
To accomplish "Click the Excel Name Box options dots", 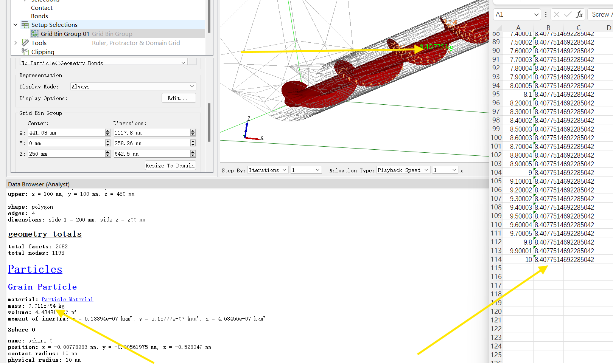I will 546,15.
